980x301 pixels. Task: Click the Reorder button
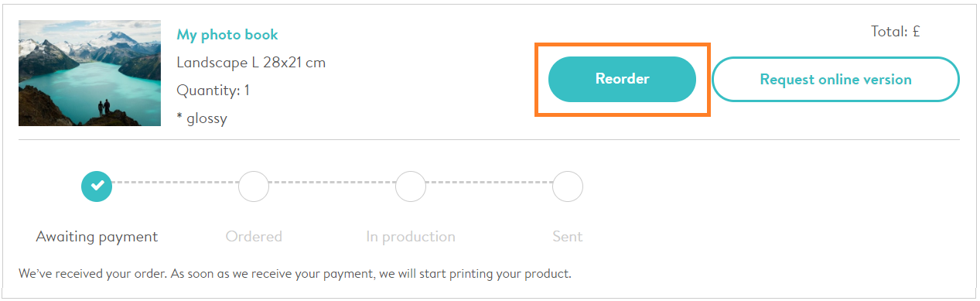[622, 79]
